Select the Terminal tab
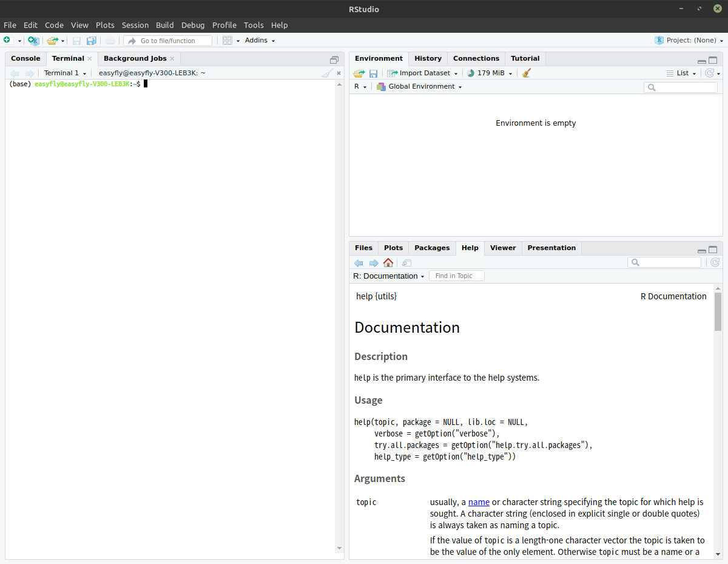The height and width of the screenshot is (564, 728). point(68,58)
